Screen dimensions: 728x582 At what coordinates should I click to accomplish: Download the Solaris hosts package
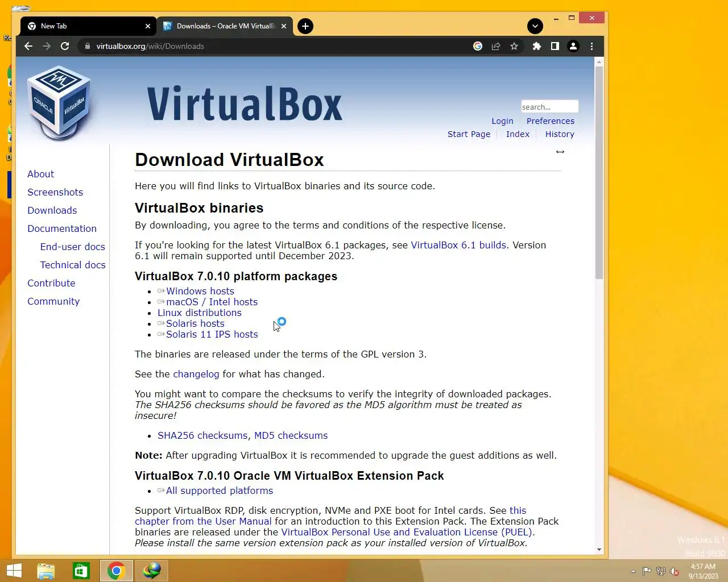coord(195,323)
